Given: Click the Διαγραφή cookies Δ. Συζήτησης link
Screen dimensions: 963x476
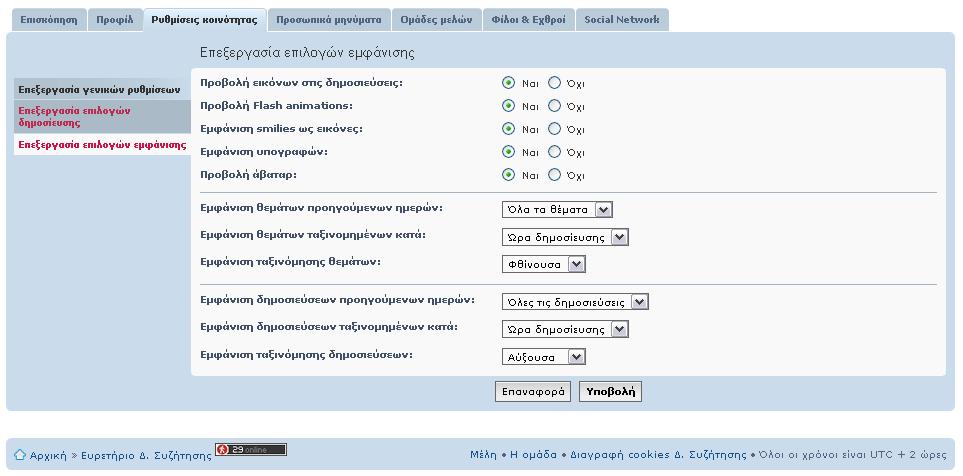Looking at the screenshot, I should [x=658, y=455].
